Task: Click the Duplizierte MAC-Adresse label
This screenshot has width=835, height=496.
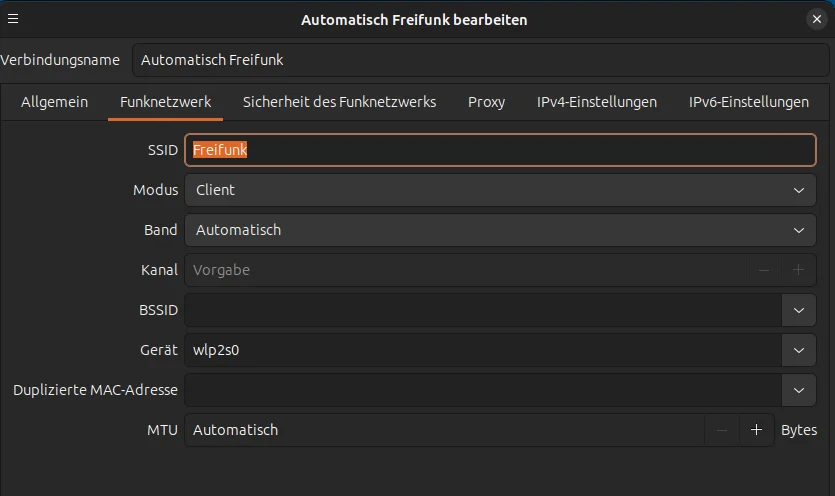Action: tap(95, 390)
